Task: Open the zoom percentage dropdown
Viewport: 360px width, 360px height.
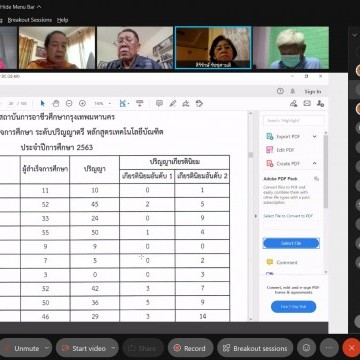Action: [102, 104]
